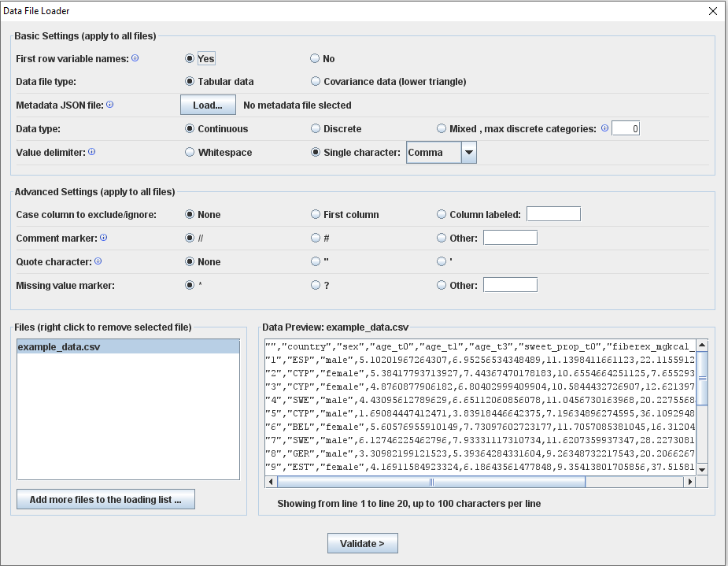The image size is (728, 566).
Task: Select First column as case column to exclude
Action: coord(316,214)
